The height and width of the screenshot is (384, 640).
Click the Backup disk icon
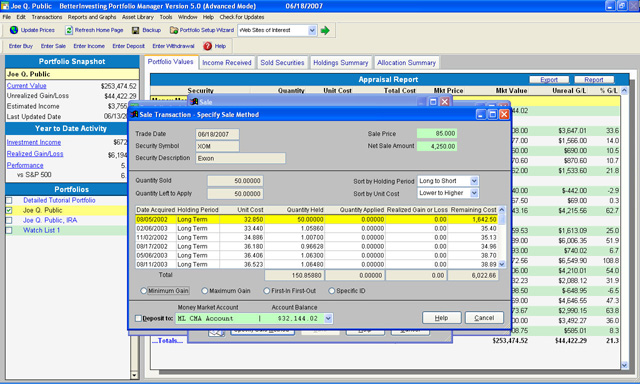[x=136, y=30]
